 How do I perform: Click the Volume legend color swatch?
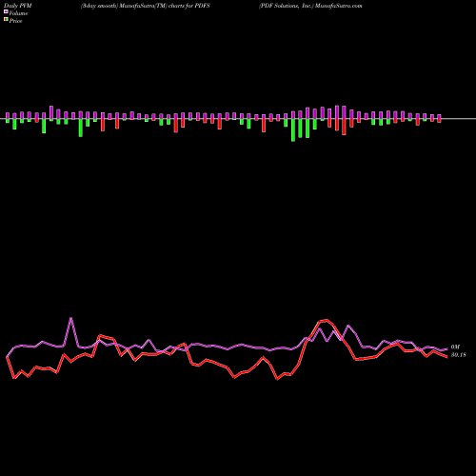6,12
